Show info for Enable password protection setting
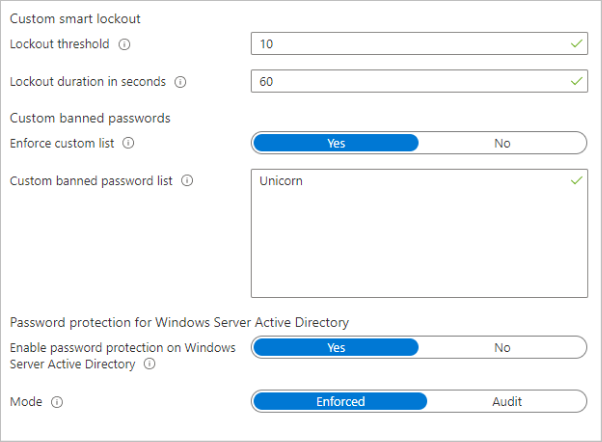602x442 pixels. pos(149,365)
